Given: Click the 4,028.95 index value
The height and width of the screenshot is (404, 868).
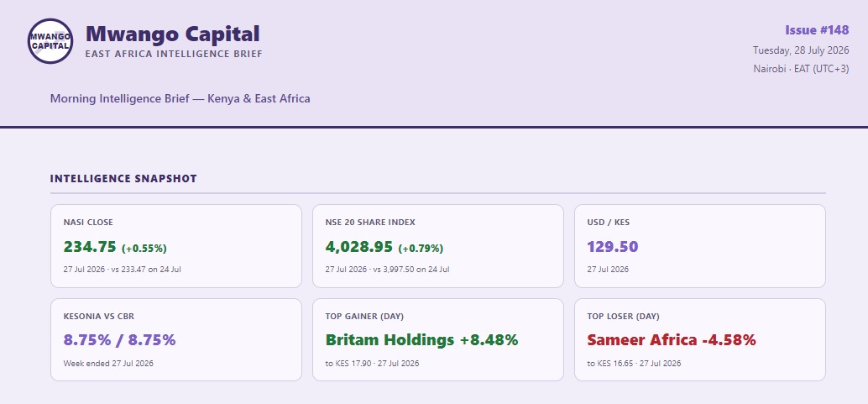Looking at the screenshot, I should coord(359,247).
